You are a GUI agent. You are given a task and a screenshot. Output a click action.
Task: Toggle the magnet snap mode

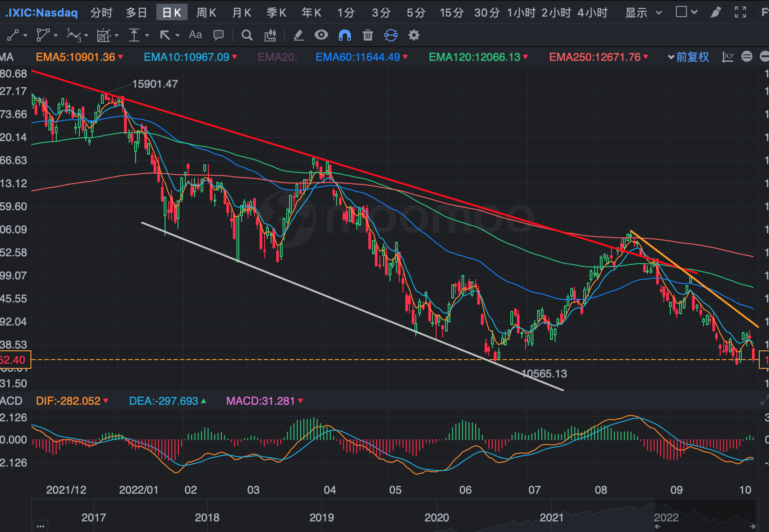[345, 35]
